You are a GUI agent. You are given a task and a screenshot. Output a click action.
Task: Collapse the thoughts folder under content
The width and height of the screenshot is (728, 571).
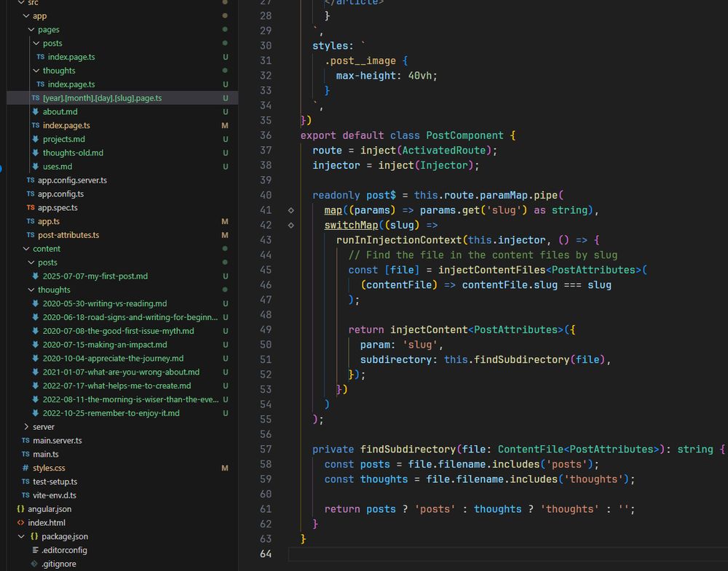[x=31, y=290]
